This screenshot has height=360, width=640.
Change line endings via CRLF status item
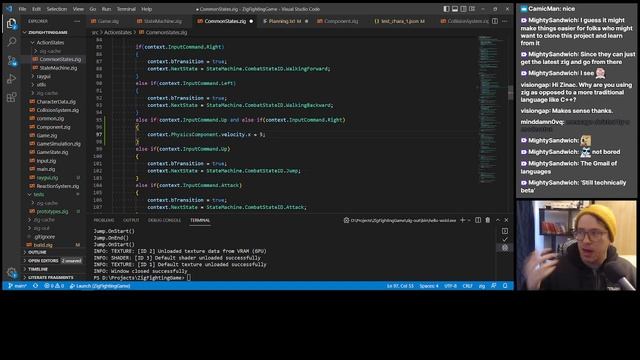467,286
